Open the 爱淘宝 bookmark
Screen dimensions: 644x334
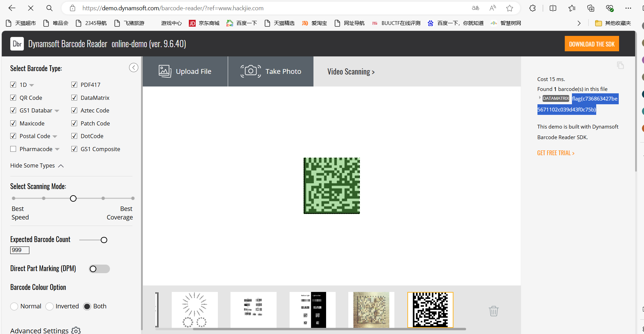click(314, 23)
